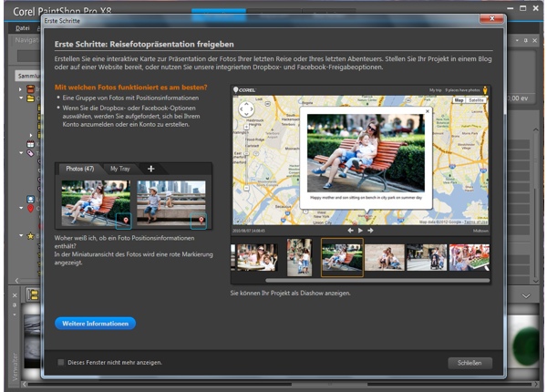Open the organizer palette small dropdown arrow
547x392 pixels.
15,315
